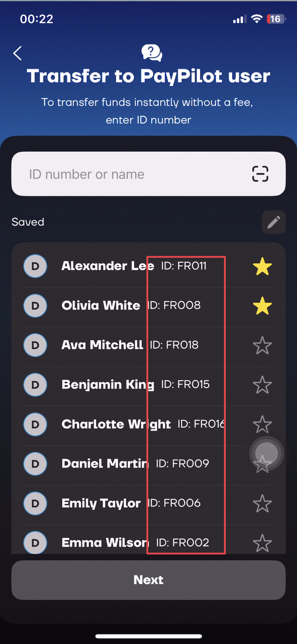This screenshot has width=297, height=644.
Task: Tap the back arrow icon
Action: coord(18,53)
